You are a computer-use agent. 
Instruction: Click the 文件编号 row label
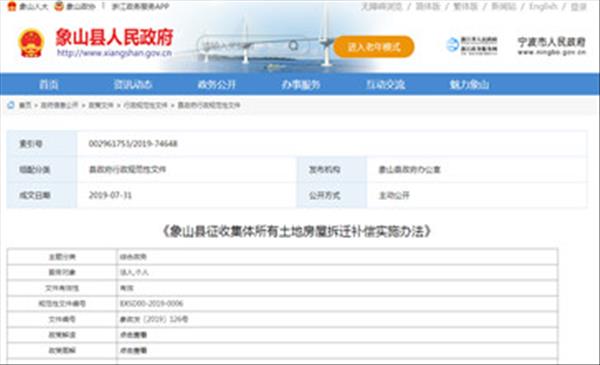pos(62,319)
